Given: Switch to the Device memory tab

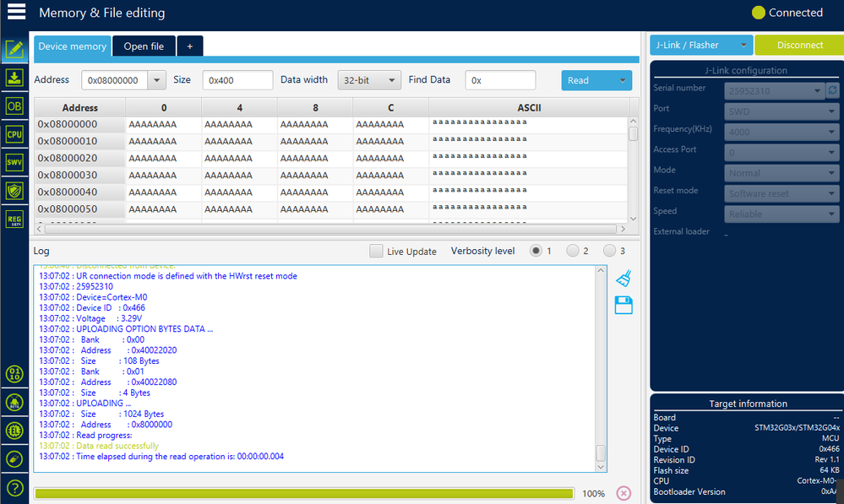Looking at the screenshot, I should click(x=72, y=46).
